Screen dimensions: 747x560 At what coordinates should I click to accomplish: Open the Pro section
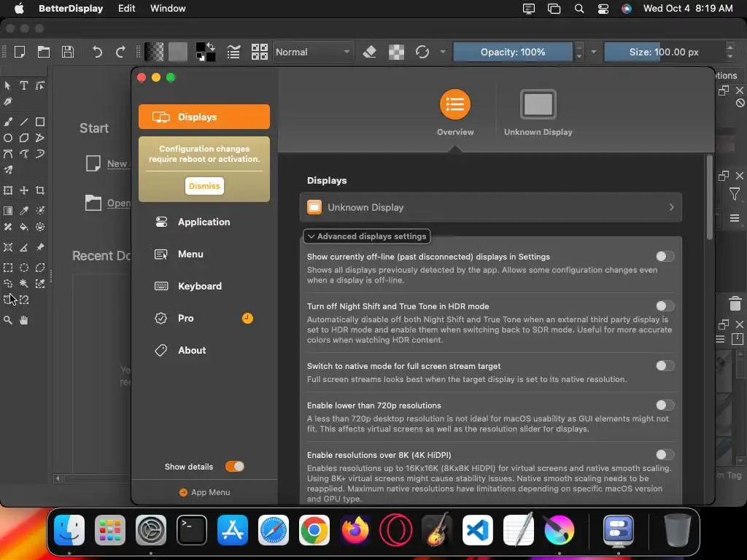tap(204, 318)
